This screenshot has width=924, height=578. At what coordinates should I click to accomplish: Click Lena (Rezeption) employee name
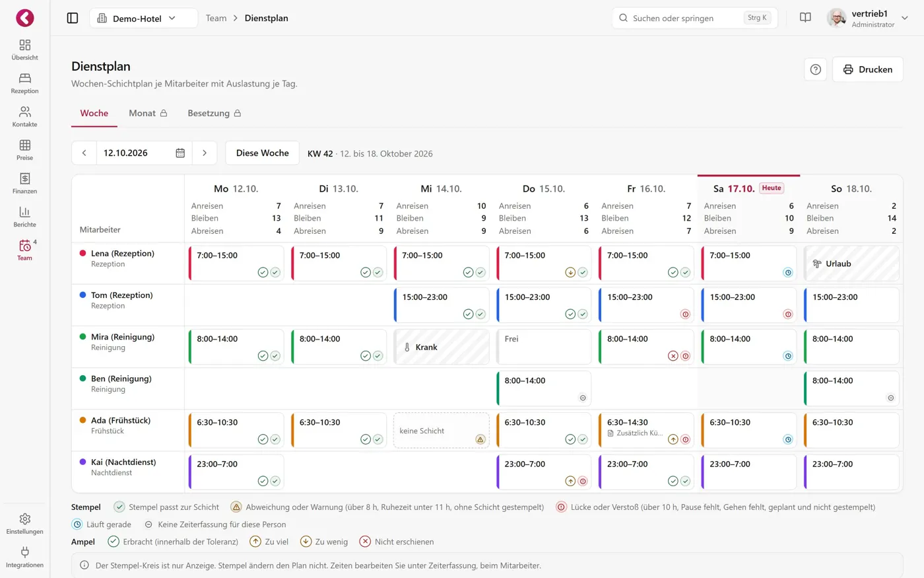click(123, 253)
